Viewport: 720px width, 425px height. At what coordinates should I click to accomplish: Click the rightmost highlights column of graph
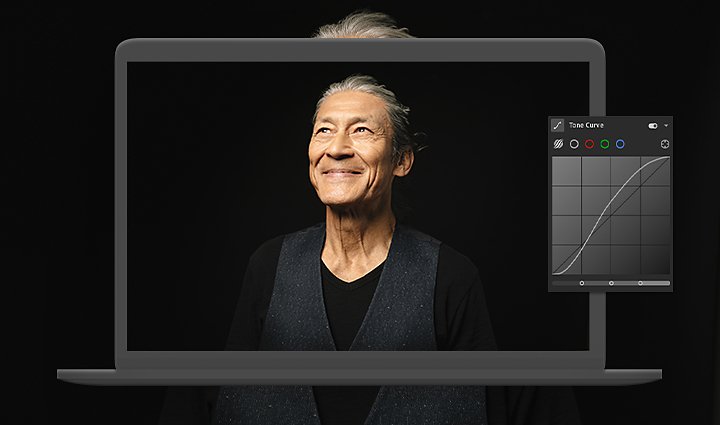pyautogui.click(x=655, y=215)
